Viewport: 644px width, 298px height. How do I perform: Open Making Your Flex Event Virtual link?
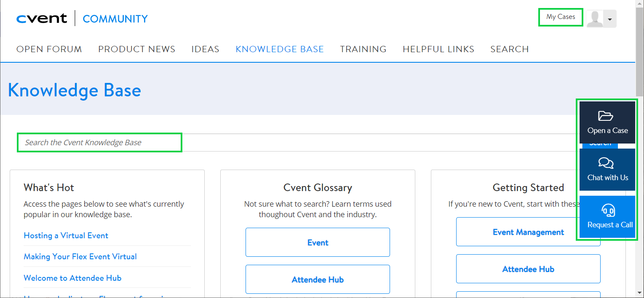(x=80, y=257)
